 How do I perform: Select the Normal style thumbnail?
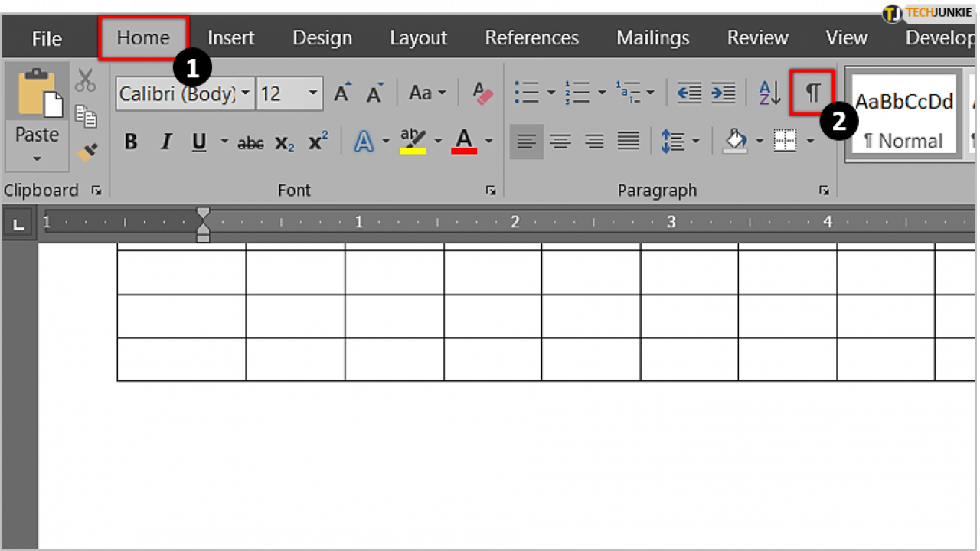(903, 115)
